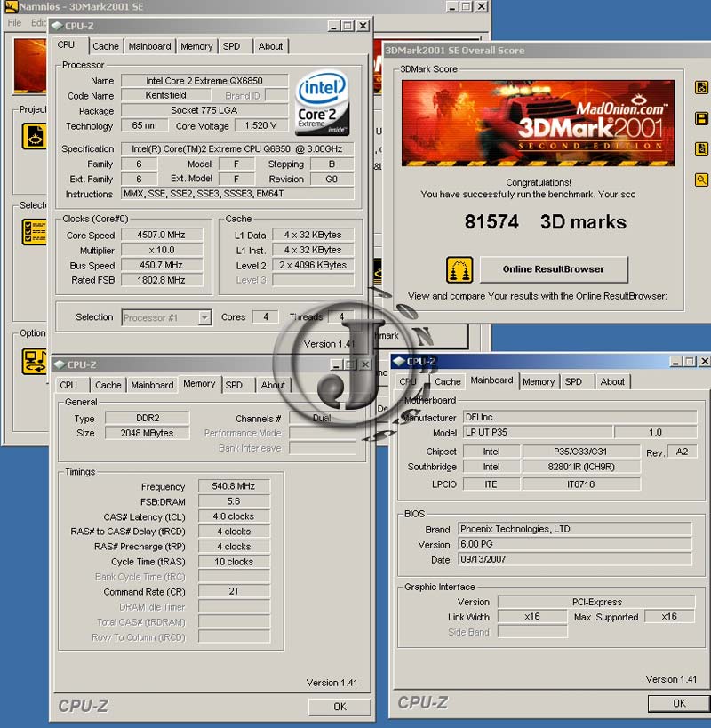The width and height of the screenshot is (711, 728).
Task: Open the Cache tab in top CPU-Z window
Action: click(x=106, y=46)
